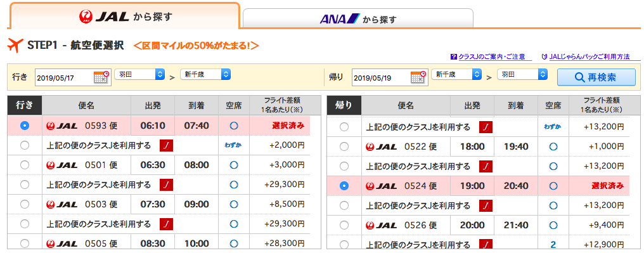Viewport: 644px width, 253px height.
Task: Click the JAL logo of flight 0593
Action: (x=61, y=126)
